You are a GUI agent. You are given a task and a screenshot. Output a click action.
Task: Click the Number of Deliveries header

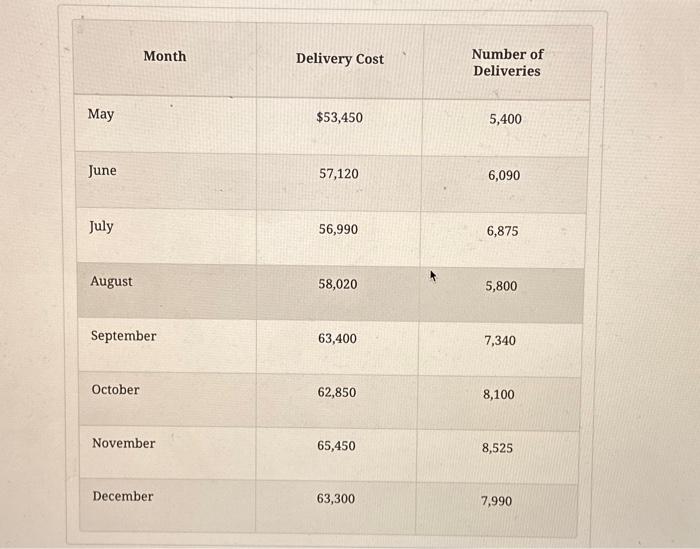click(507, 63)
